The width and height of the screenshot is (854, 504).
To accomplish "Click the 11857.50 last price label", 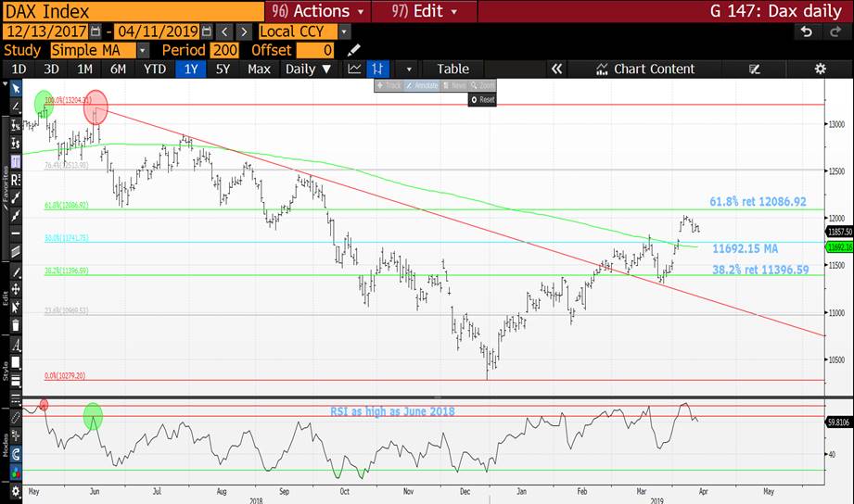I will coord(839,232).
